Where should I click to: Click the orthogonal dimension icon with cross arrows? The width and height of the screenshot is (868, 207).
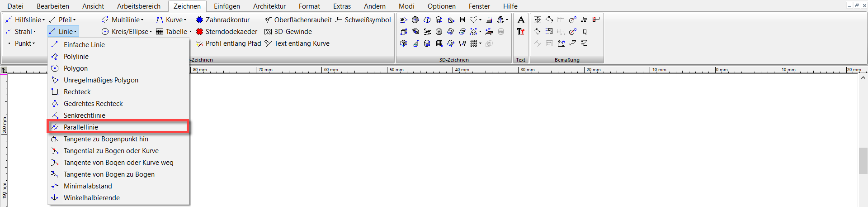(x=538, y=19)
